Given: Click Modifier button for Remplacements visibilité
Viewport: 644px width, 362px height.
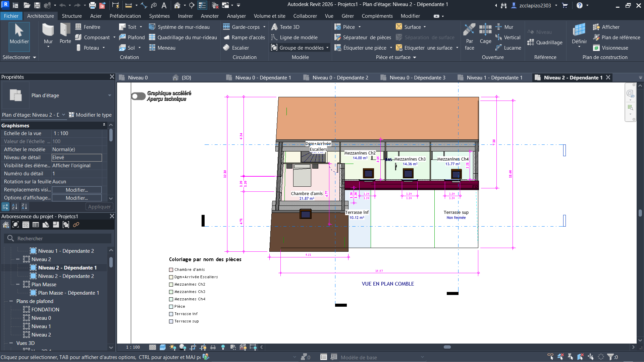Looking at the screenshot, I should (76, 190).
